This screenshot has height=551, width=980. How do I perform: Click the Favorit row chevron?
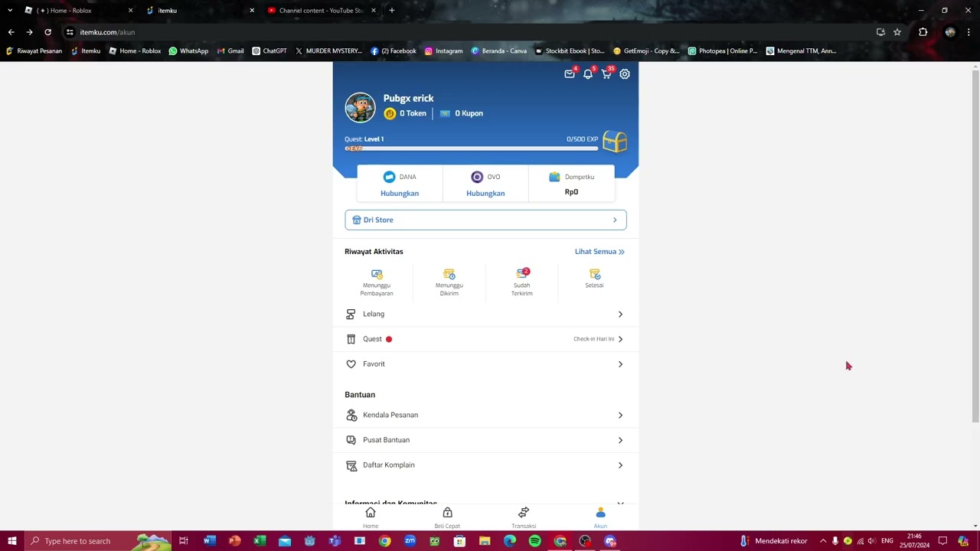[620, 364]
